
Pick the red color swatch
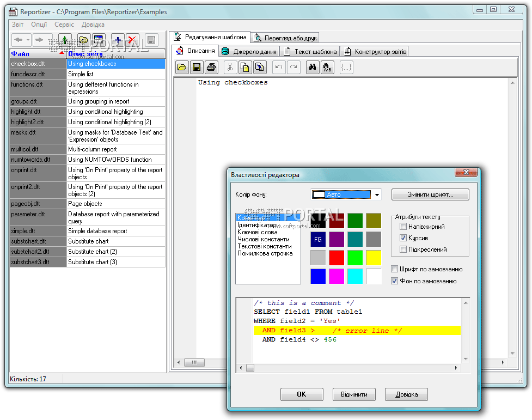pos(337,258)
